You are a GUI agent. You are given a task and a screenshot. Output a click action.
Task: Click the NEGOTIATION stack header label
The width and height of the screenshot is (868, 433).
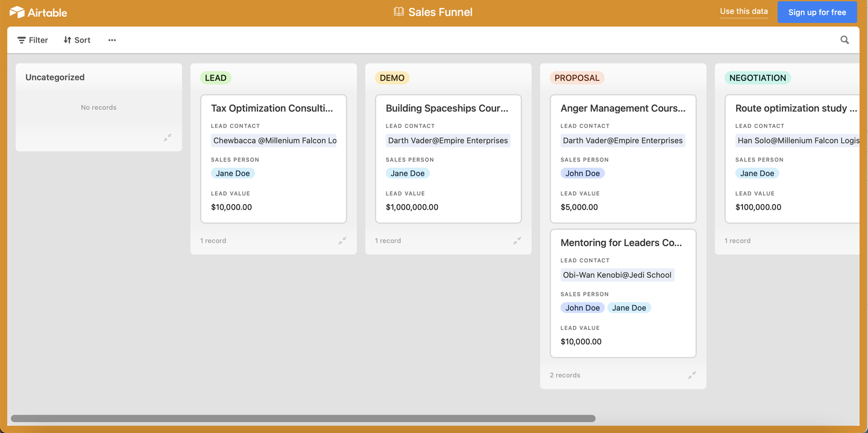click(x=757, y=78)
